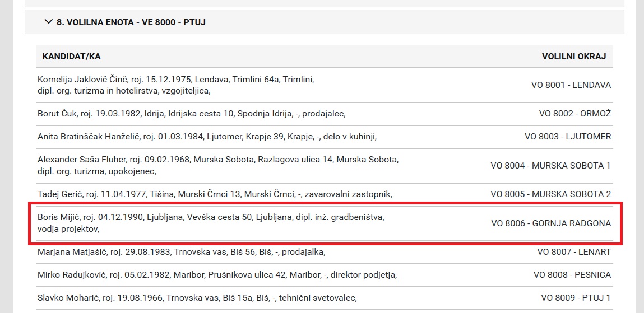Viewport: 644px width, 313px height.
Task: Click the VOLILNI OKRAJ column header
Action: point(574,57)
